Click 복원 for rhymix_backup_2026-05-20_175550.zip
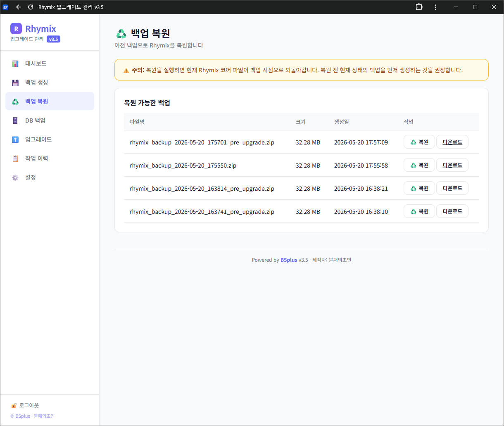This screenshot has height=426, width=504. [419, 165]
